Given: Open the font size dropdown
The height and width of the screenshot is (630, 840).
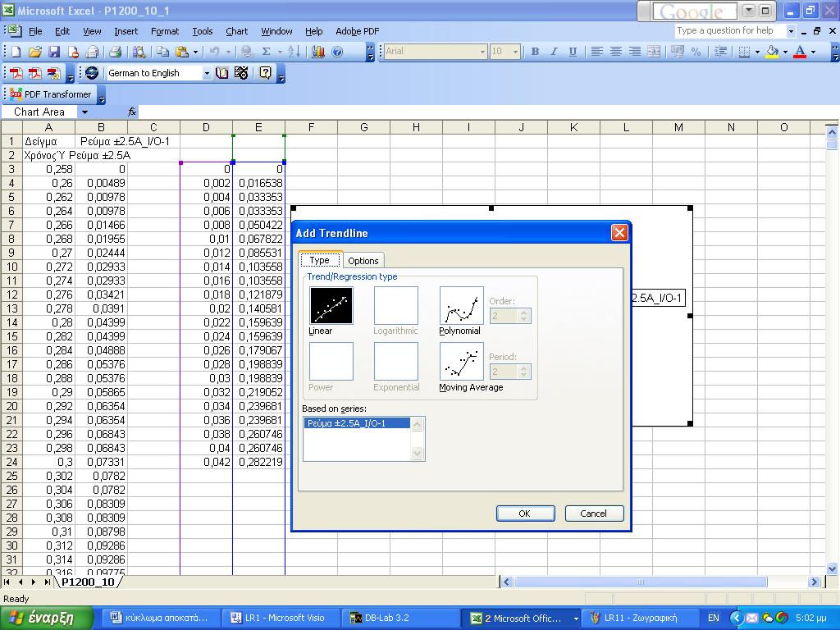Looking at the screenshot, I should tap(515, 52).
